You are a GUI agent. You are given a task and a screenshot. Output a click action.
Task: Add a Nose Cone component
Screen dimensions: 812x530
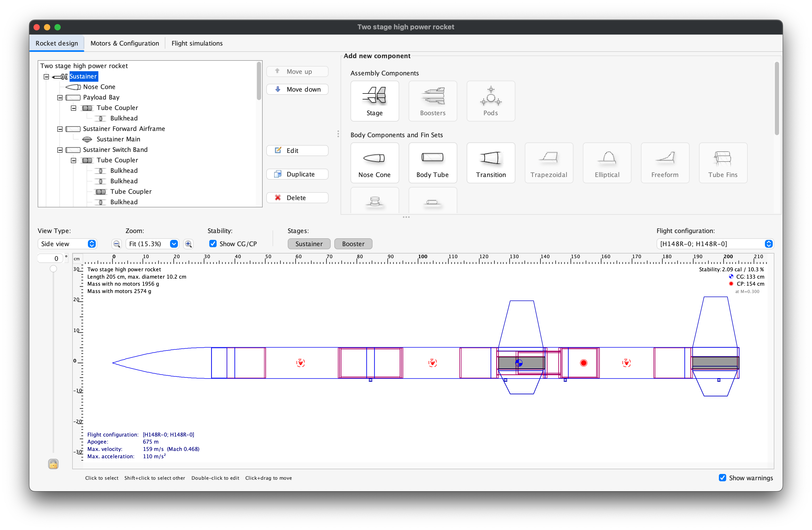pos(374,163)
